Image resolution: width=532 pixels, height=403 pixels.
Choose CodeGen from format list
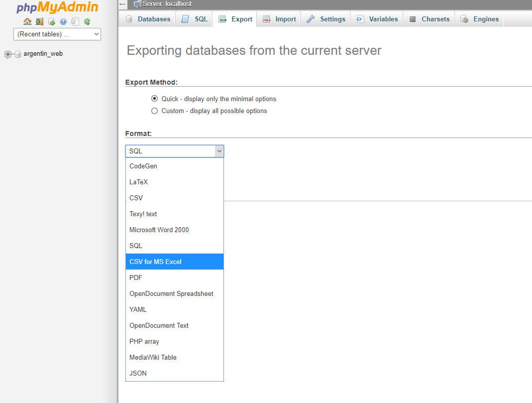[x=174, y=166]
